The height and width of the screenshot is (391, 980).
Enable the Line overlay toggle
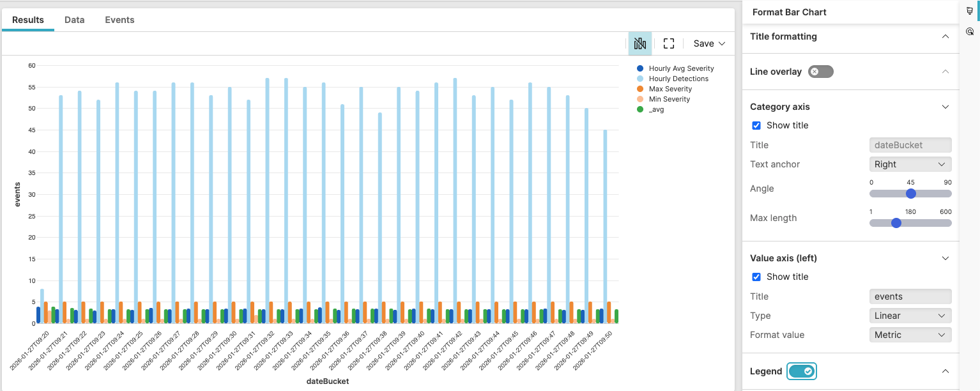tap(820, 72)
